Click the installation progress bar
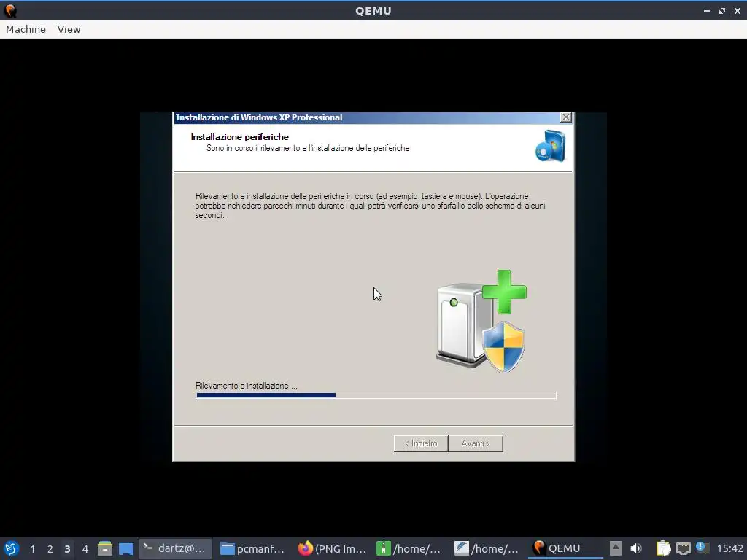This screenshot has height=560, width=747. click(x=376, y=395)
